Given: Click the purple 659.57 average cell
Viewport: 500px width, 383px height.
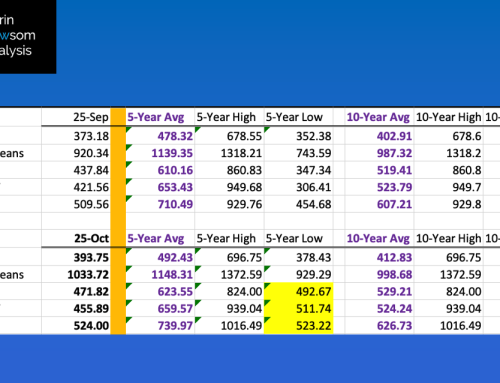Looking at the screenshot, I should tap(160, 308).
